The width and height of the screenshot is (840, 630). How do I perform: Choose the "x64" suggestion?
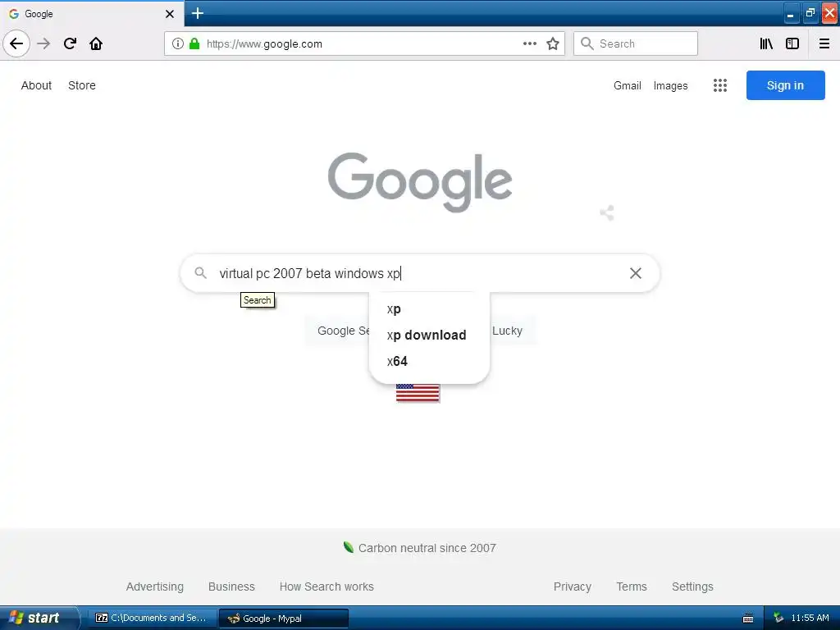[429, 361]
